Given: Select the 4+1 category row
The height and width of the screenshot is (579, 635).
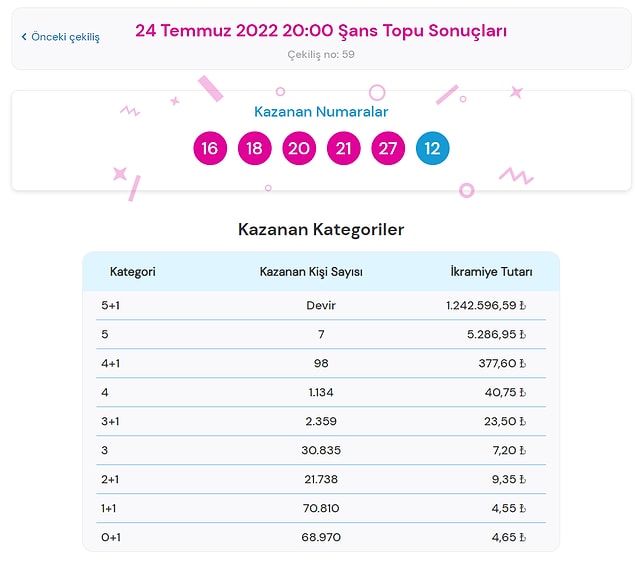Looking at the screenshot, I should tap(321, 363).
